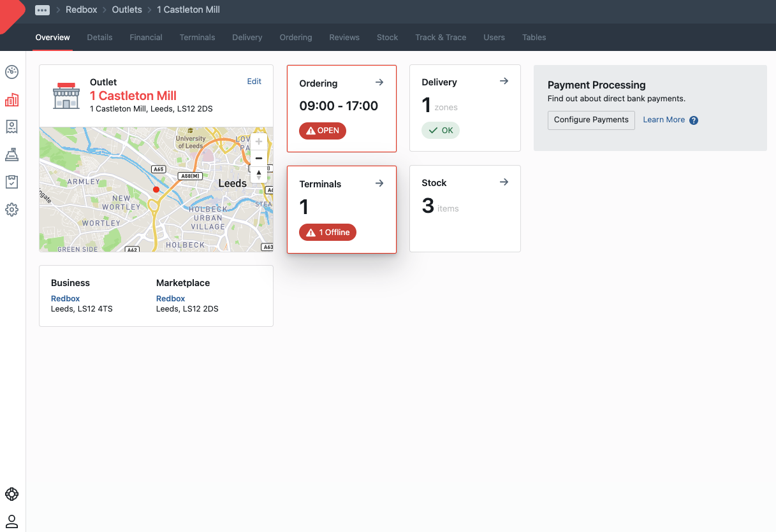
Task: Open the clipboard checklist sidebar icon
Action: click(11, 182)
